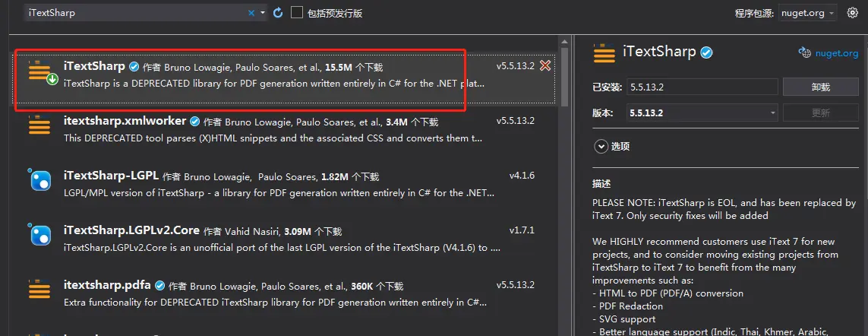Viewport: 868px width, 336px height.
Task: Expand the 选项 options section
Action: point(601,147)
